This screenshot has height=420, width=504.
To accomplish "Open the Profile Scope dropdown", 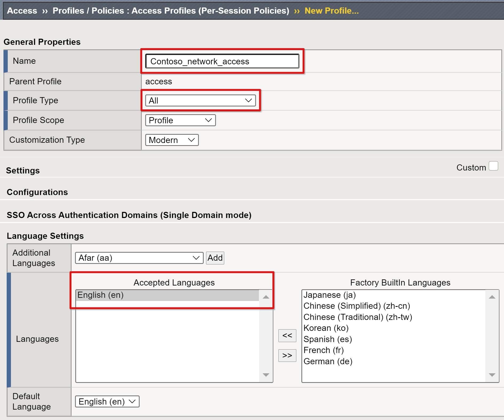I will (x=180, y=120).
